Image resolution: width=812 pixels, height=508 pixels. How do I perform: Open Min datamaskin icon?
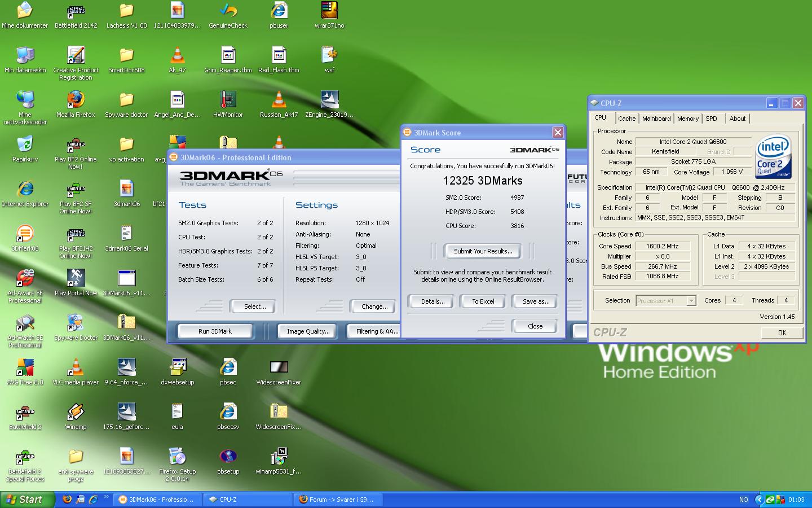click(25, 59)
